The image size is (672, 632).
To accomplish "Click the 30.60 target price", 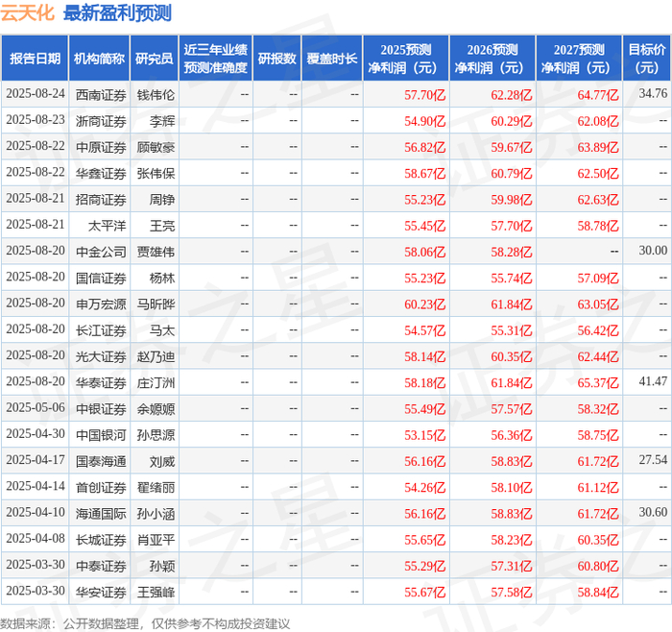I will pos(653,512).
